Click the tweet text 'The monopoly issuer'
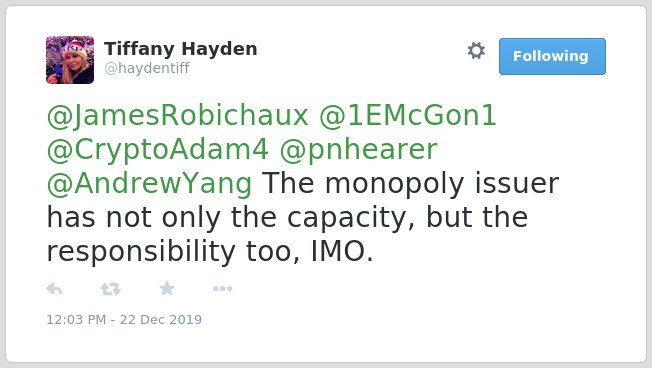Image resolution: width=652 pixels, height=368 pixels. pos(410,184)
